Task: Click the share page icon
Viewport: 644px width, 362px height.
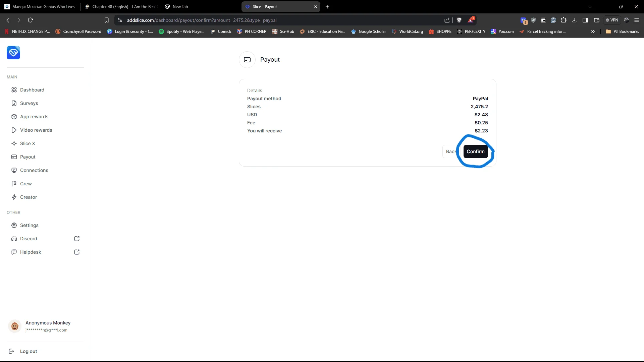Action: coord(447,20)
